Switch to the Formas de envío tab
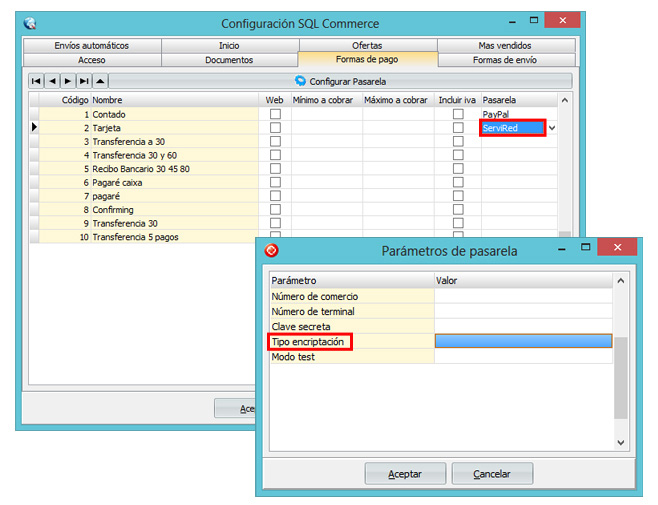658x505 pixels. pyautogui.click(x=507, y=60)
